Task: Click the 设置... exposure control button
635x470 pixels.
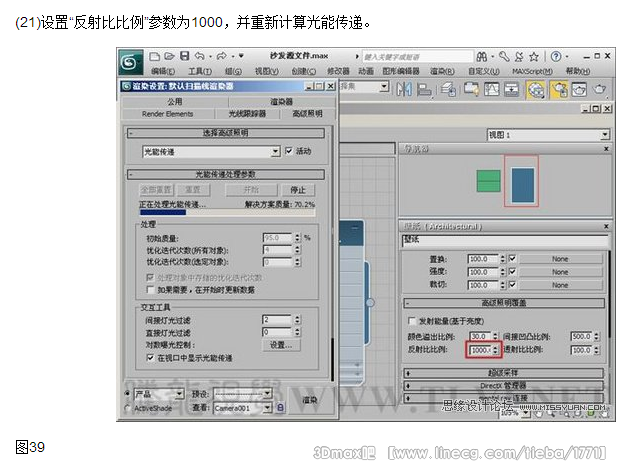Action: pos(282,344)
